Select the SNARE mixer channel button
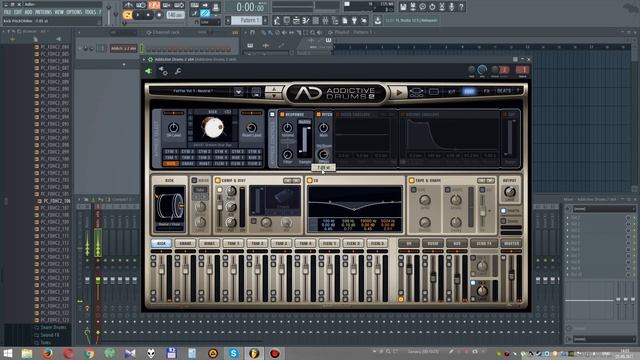This screenshot has width=640, height=360. point(185,243)
